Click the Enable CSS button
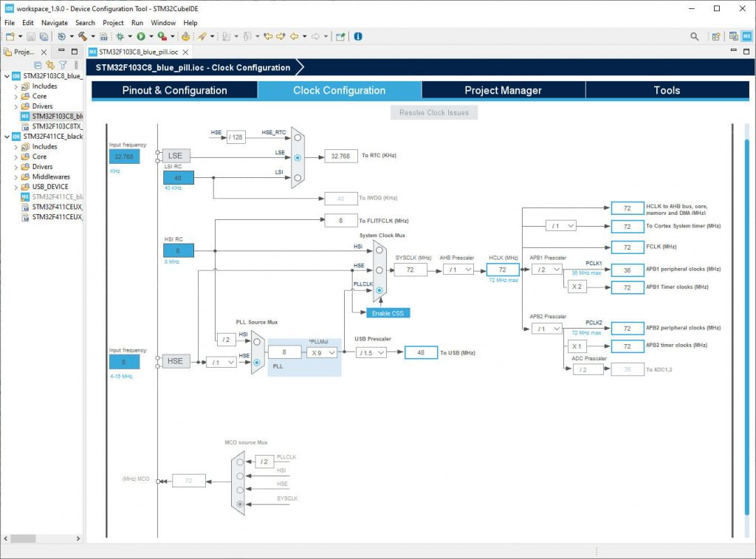 click(388, 313)
